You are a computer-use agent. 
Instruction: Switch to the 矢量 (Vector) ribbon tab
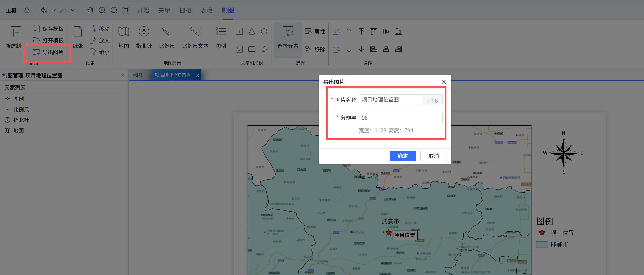(164, 10)
